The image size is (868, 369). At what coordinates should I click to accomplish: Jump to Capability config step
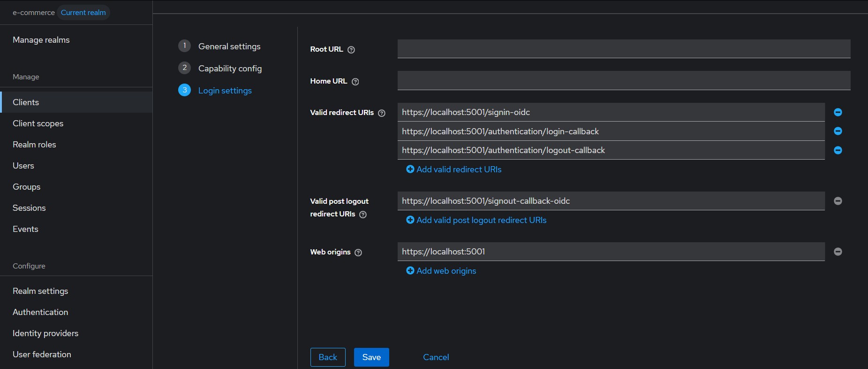click(230, 69)
